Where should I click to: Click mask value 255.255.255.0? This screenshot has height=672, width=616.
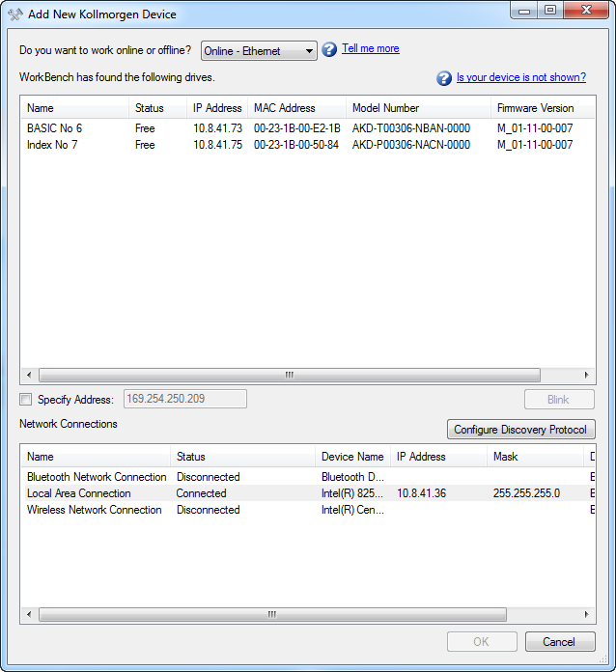pos(526,493)
